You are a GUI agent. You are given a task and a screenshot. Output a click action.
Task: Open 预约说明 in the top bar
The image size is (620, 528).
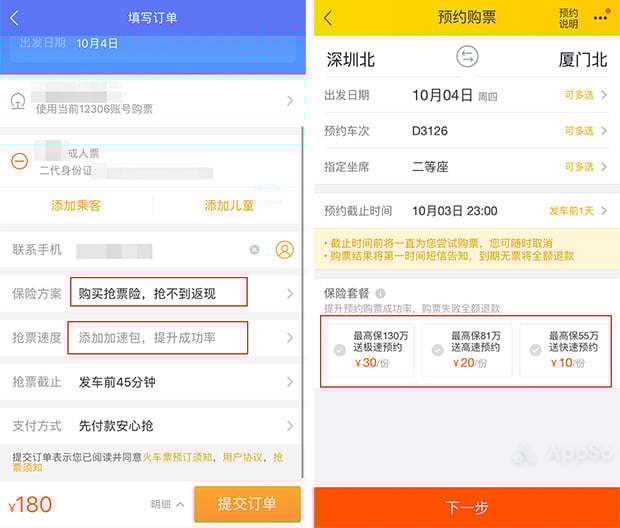click(x=568, y=18)
